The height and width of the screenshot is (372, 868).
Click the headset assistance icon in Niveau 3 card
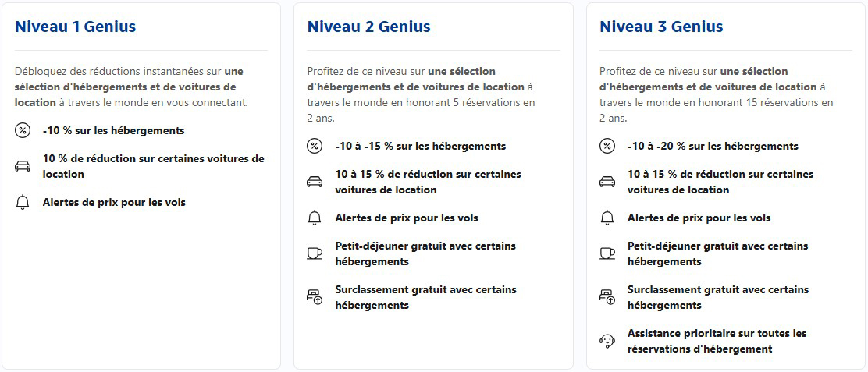(607, 341)
